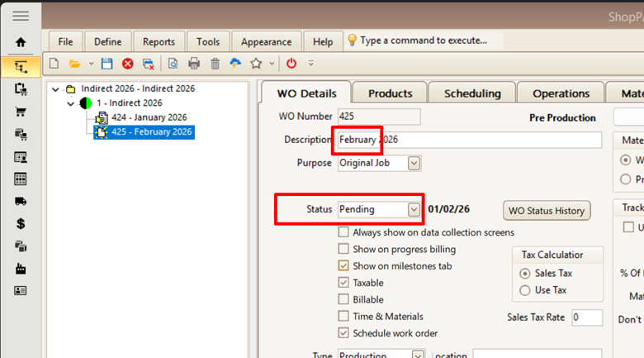Open the dollar sign sidebar module

(21, 223)
